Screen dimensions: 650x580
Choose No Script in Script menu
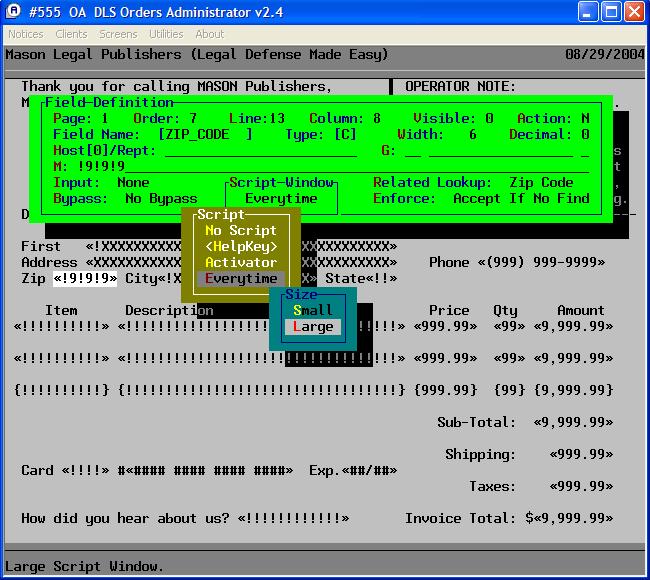point(241,230)
